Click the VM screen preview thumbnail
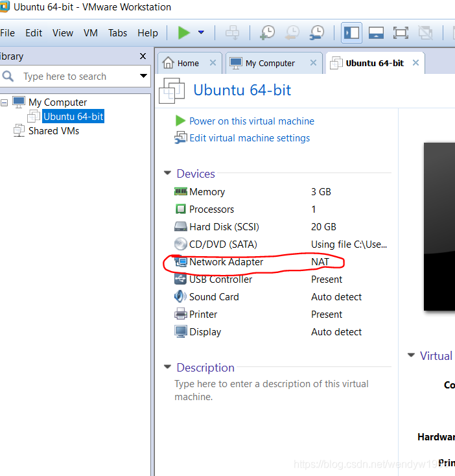 439,226
